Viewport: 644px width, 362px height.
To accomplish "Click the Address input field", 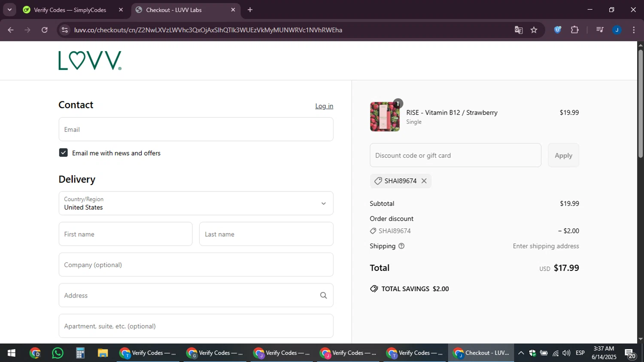I will click(196, 295).
